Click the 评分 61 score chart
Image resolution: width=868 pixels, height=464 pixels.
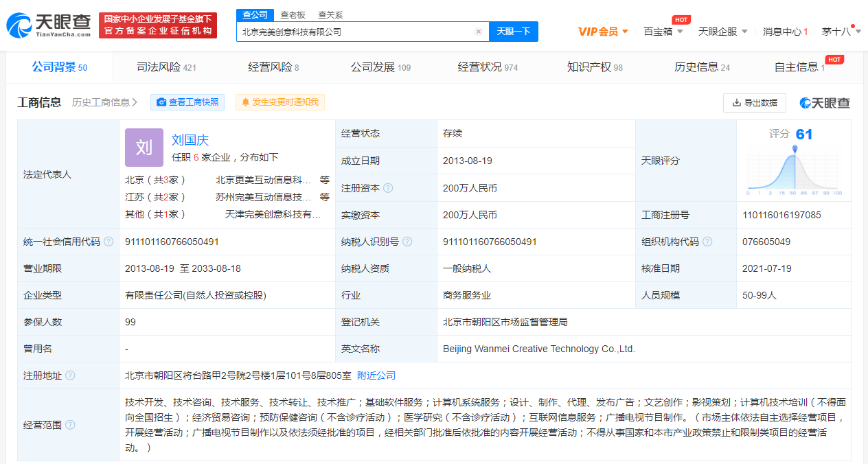[794, 161]
